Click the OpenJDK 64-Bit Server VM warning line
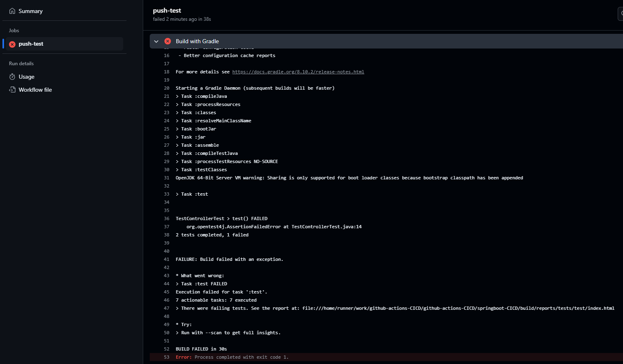 (x=349, y=178)
